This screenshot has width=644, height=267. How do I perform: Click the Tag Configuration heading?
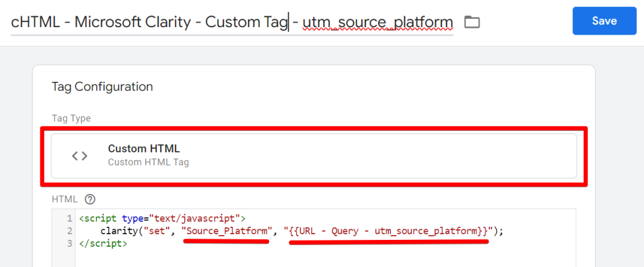pos(103,87)
